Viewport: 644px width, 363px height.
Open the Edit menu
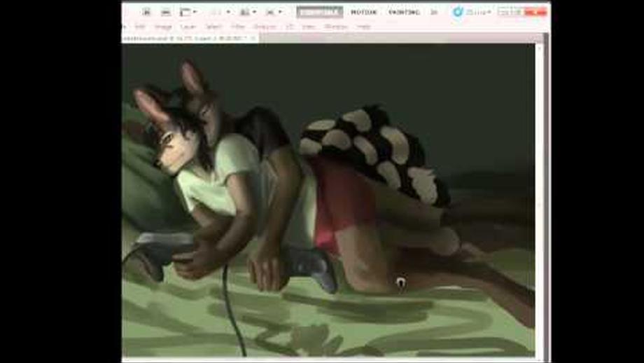click(x=140, y=27)
